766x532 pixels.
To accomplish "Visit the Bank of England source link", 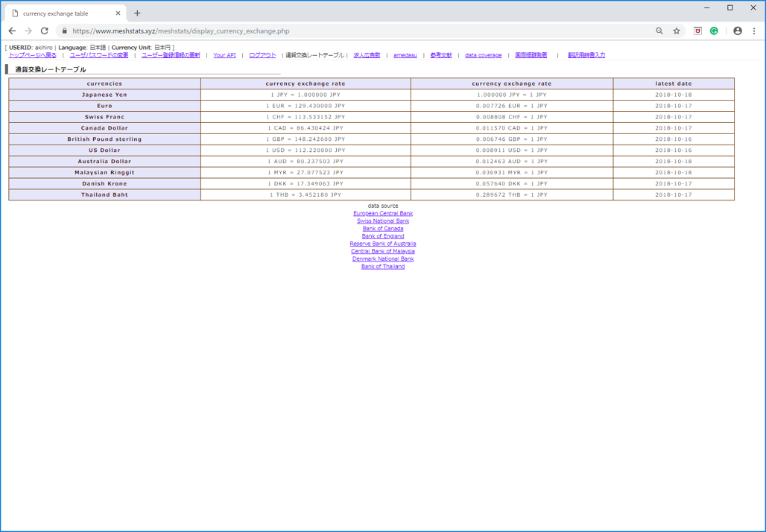I will click(x=383, y=236).
